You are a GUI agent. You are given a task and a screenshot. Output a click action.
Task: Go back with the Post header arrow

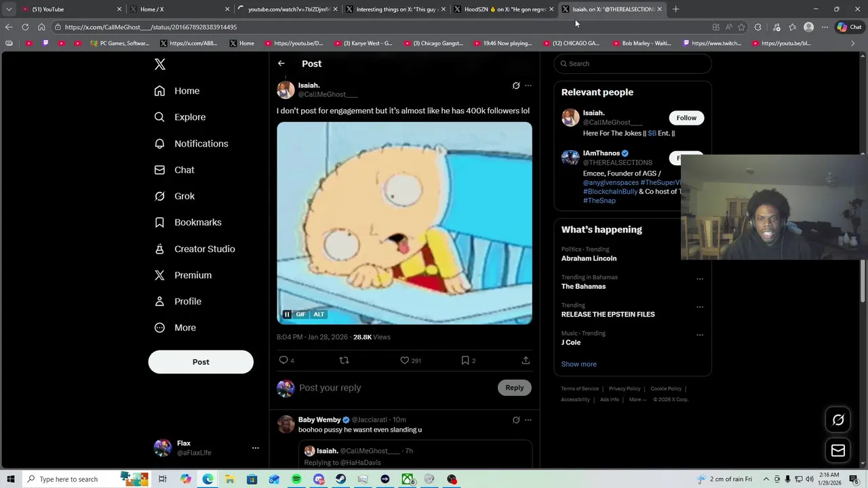pos(281,64)
